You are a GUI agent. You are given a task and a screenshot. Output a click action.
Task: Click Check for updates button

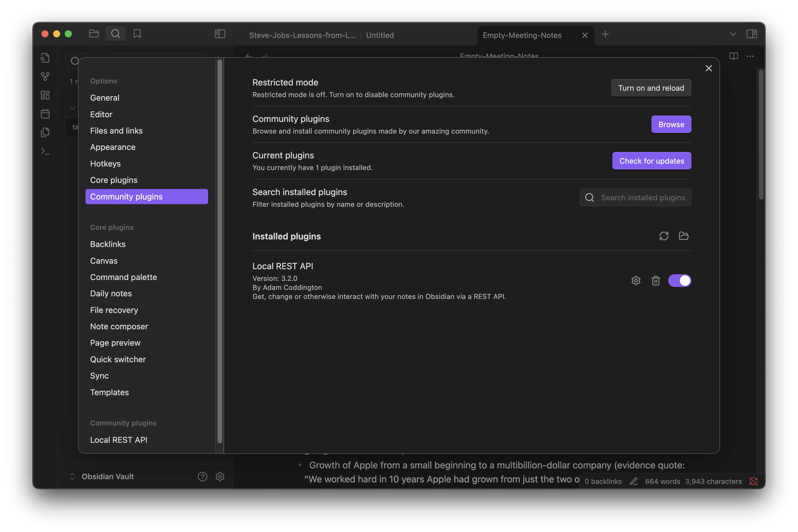coord(651,161)
